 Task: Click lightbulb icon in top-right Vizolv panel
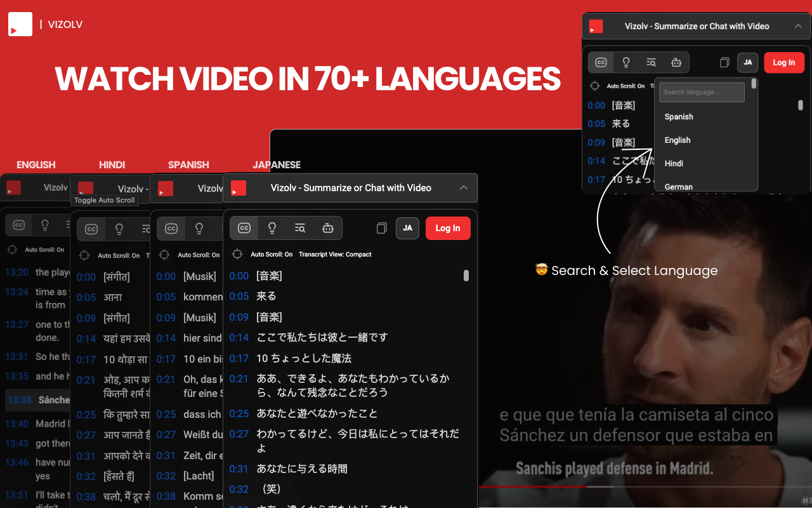[625, 62]
